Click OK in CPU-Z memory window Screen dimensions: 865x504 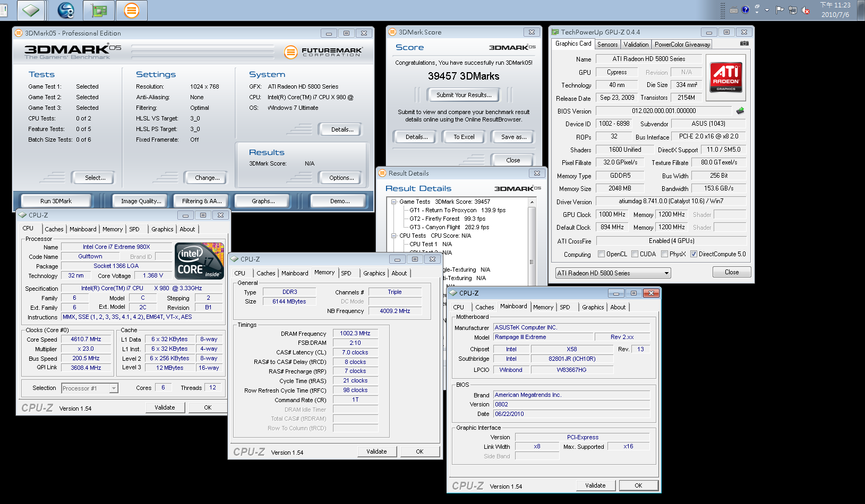point(419,451)
